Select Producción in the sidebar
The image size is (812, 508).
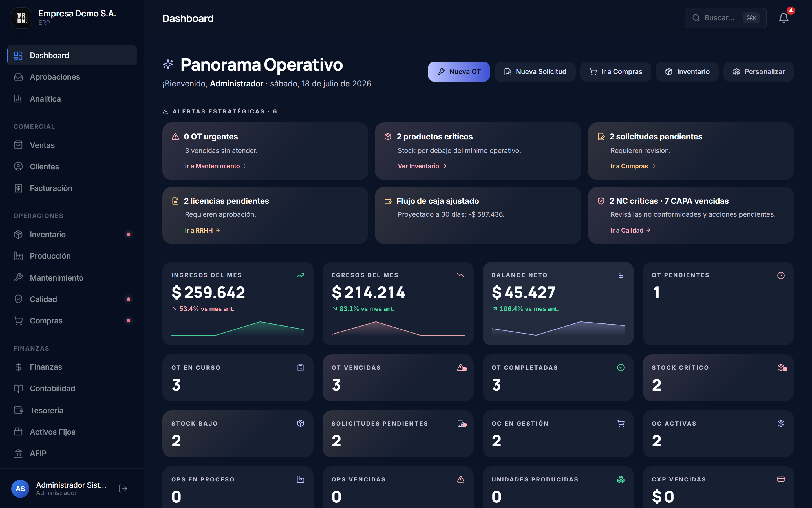click(x=72, y=256)
